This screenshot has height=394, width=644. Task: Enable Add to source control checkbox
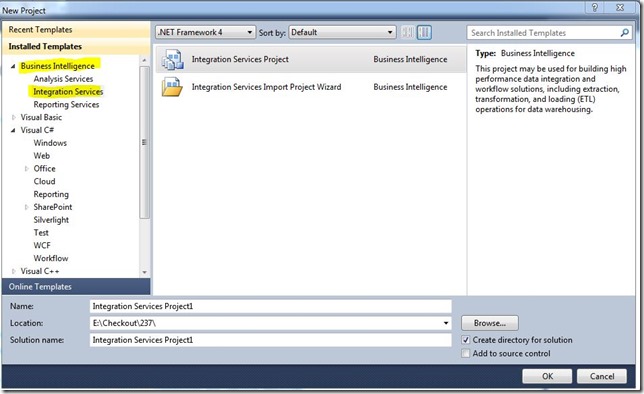(x=465, y=353)
